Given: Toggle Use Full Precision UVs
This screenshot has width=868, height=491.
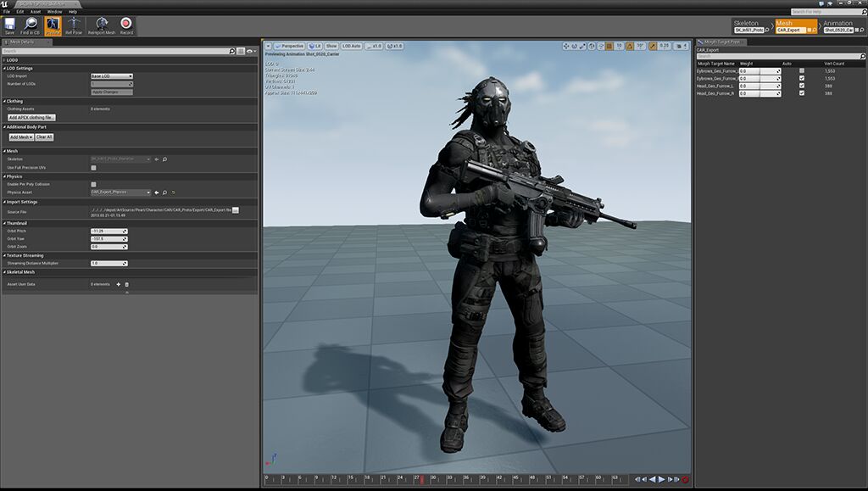Looking at the screenshot, I should (x=93, y=168).
